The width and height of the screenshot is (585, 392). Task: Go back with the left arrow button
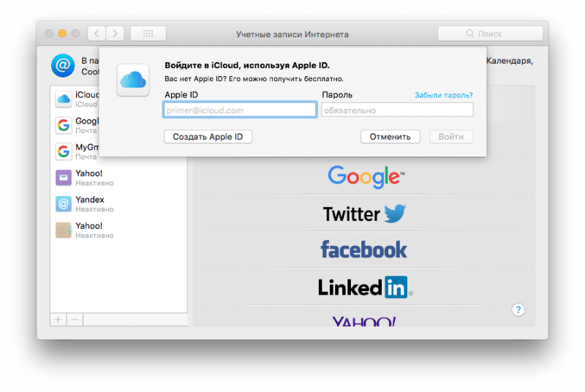(x=97, y=34)
